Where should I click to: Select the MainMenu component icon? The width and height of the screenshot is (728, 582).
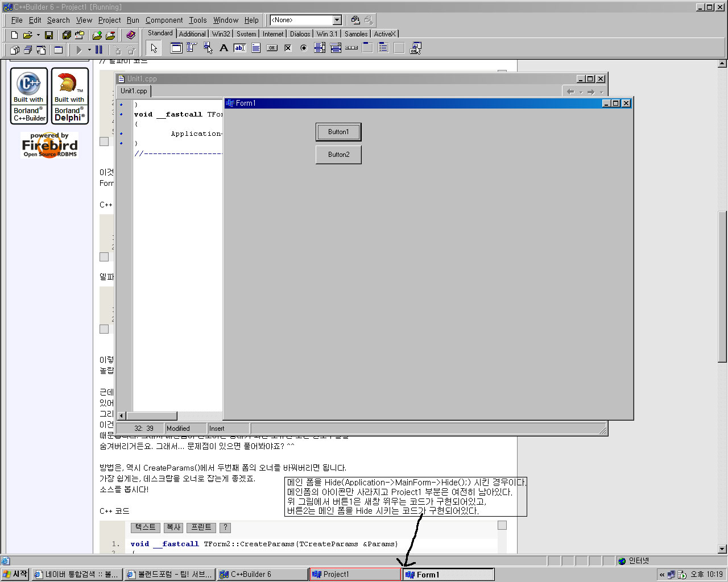pyautogui.click(x=192, y=48)
